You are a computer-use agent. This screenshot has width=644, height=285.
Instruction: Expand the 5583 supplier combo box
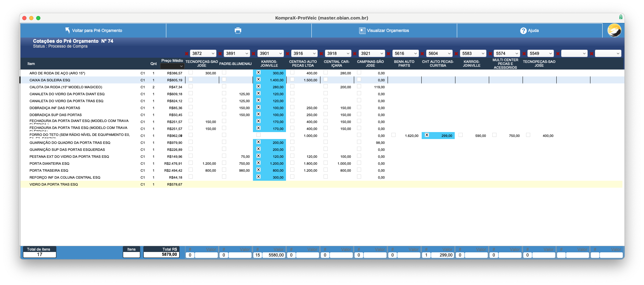(x=473, y=54)
